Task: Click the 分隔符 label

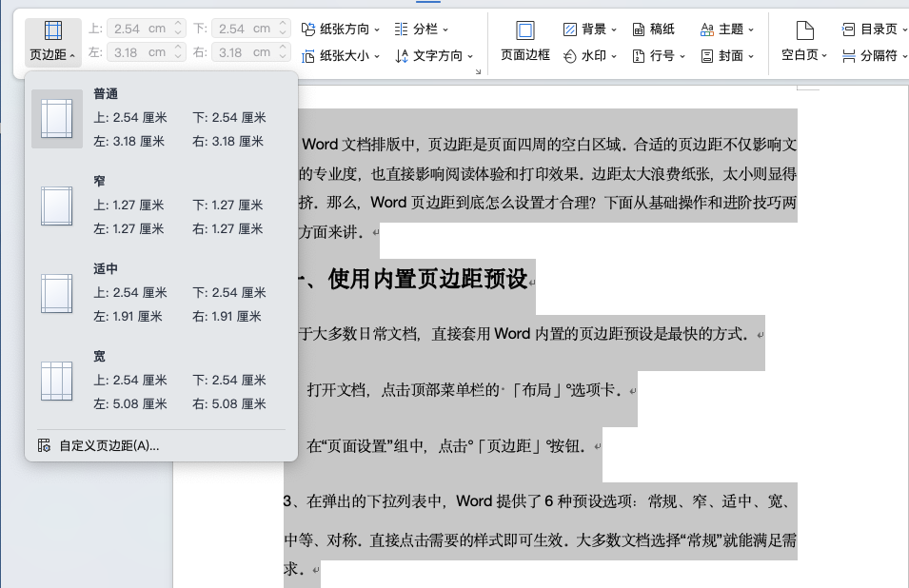Action: tap(879, 55)
